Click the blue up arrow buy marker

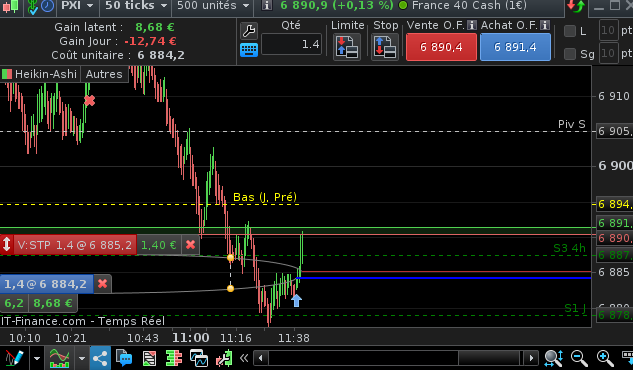296,300
